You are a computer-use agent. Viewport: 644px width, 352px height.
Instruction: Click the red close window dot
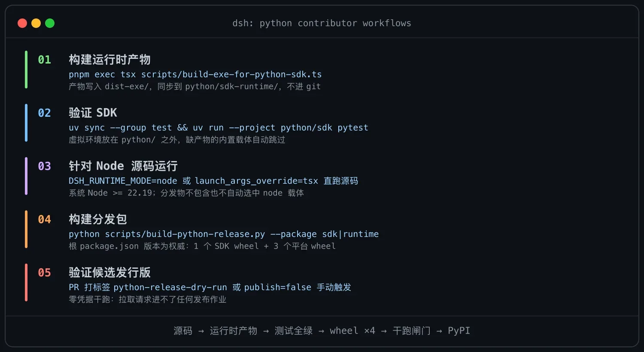(x=22, y=23)
